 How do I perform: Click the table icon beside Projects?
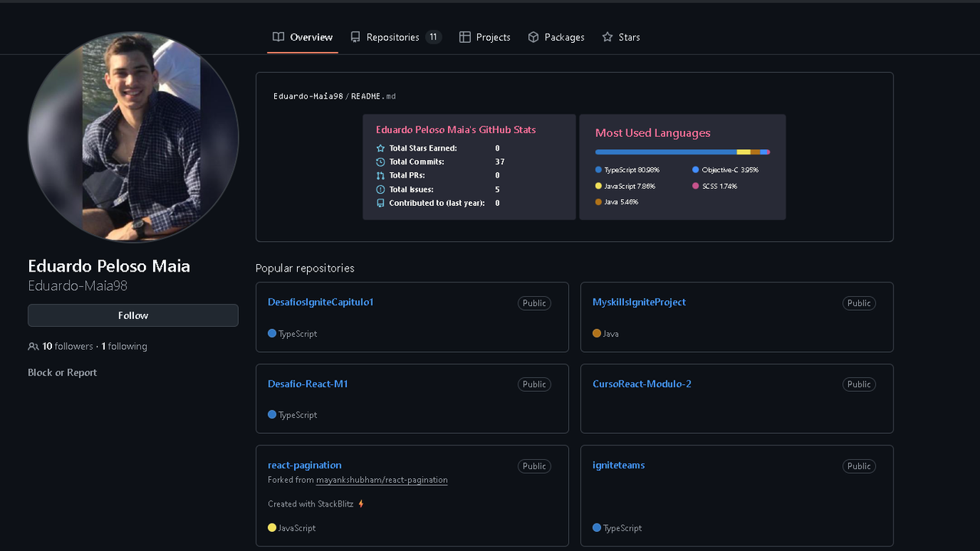(465, 37)
